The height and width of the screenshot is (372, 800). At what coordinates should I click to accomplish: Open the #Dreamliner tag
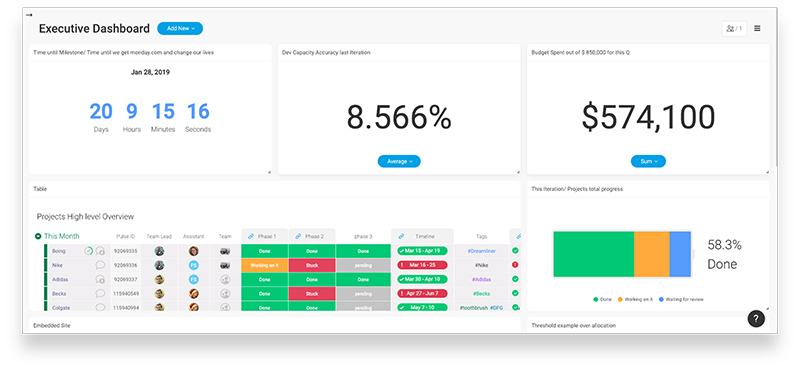[x=482, y=251]
